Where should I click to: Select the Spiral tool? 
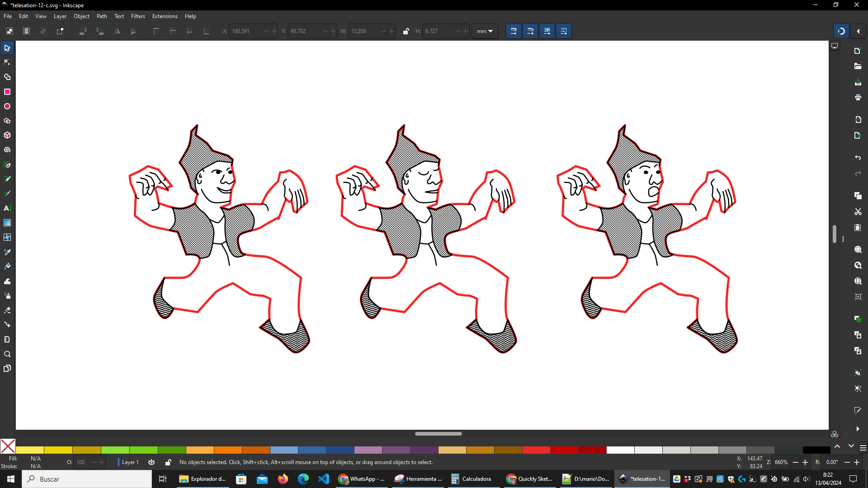point(7,150)
